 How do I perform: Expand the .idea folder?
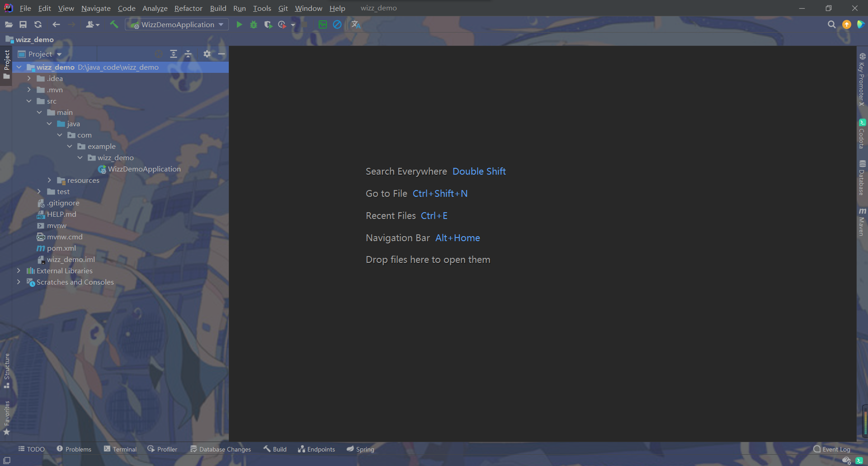point(29,78)
